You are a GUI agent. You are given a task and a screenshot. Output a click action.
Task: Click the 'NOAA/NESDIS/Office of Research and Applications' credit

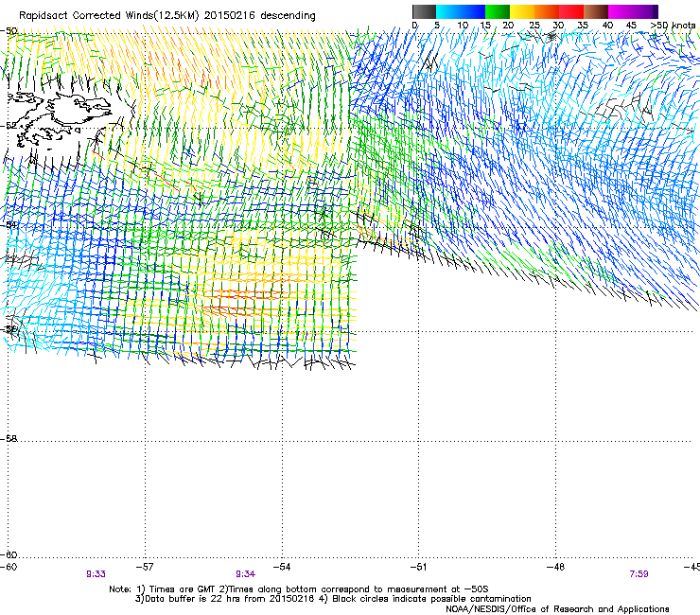pos(557,609)
